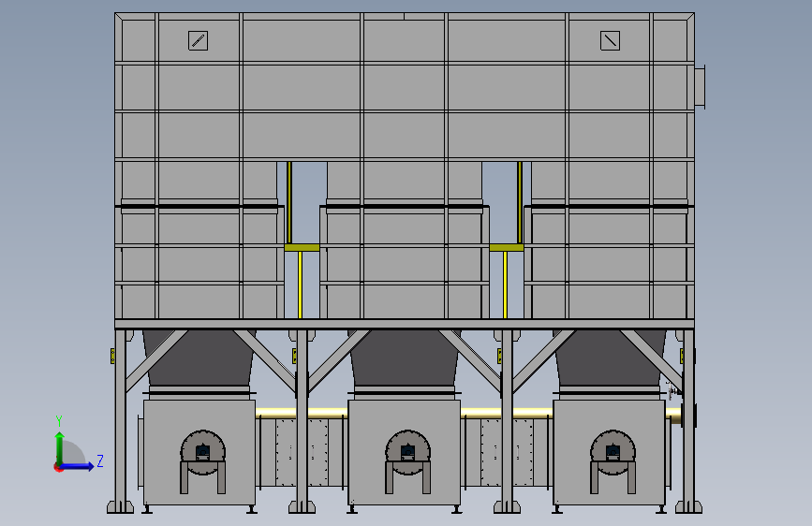Image resolution: width=812 pixels, height=526 pixels.
Task: Select the left circular fan housing
Action: coord(203,452)
